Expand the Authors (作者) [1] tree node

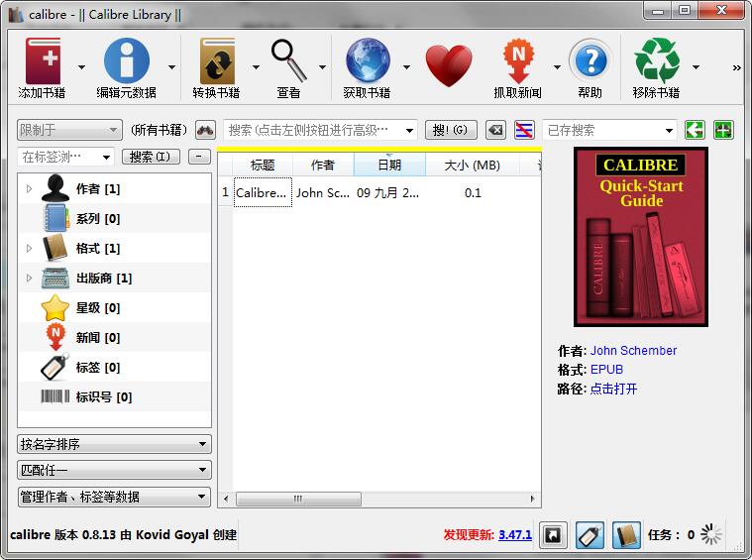(30, 188)
